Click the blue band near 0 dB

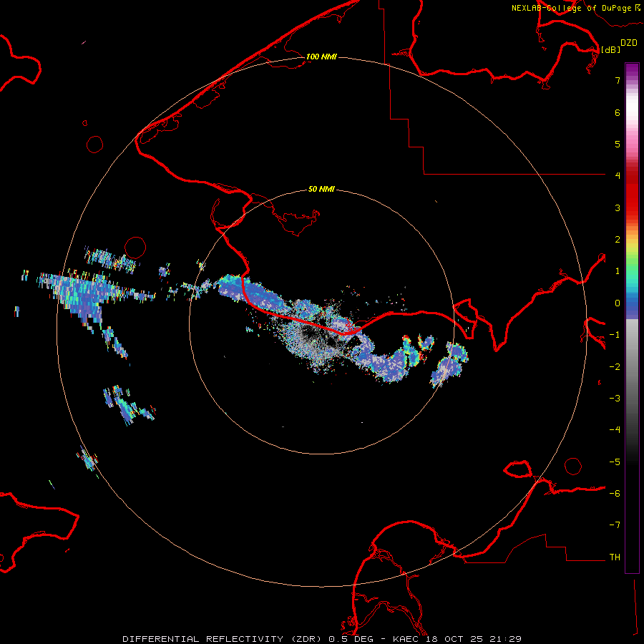coord(632,307)
